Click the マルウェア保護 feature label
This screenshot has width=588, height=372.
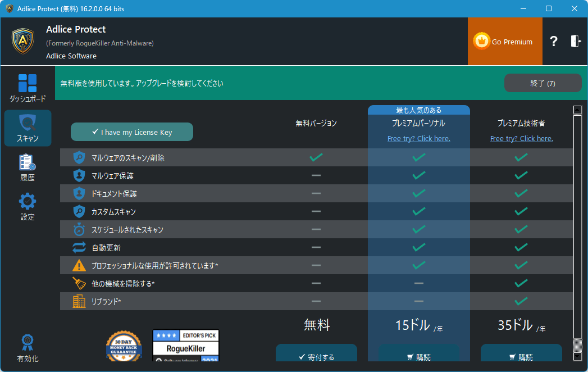(112, 176)
